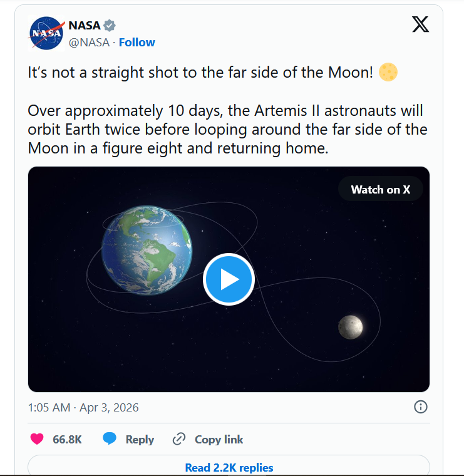Like the post with the heart icon
This screenshot has height=476, width=464.
coord(38,439)
